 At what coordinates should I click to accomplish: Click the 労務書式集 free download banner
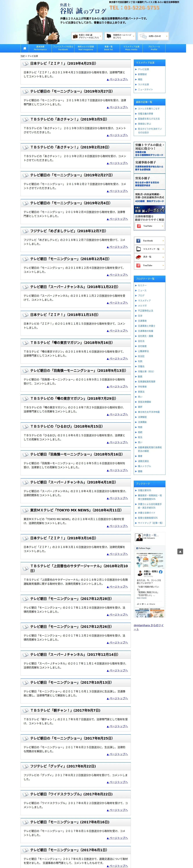[x=150, y=150]
